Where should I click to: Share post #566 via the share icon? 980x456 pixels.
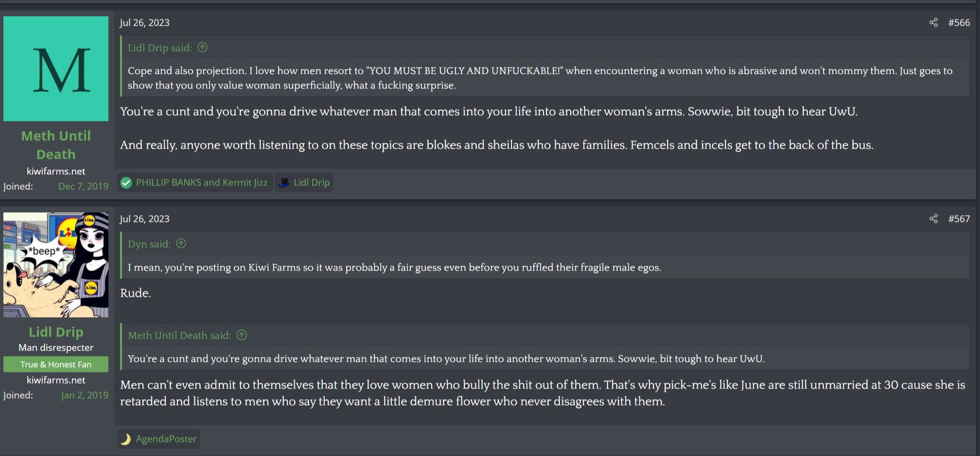pos(934,22)
